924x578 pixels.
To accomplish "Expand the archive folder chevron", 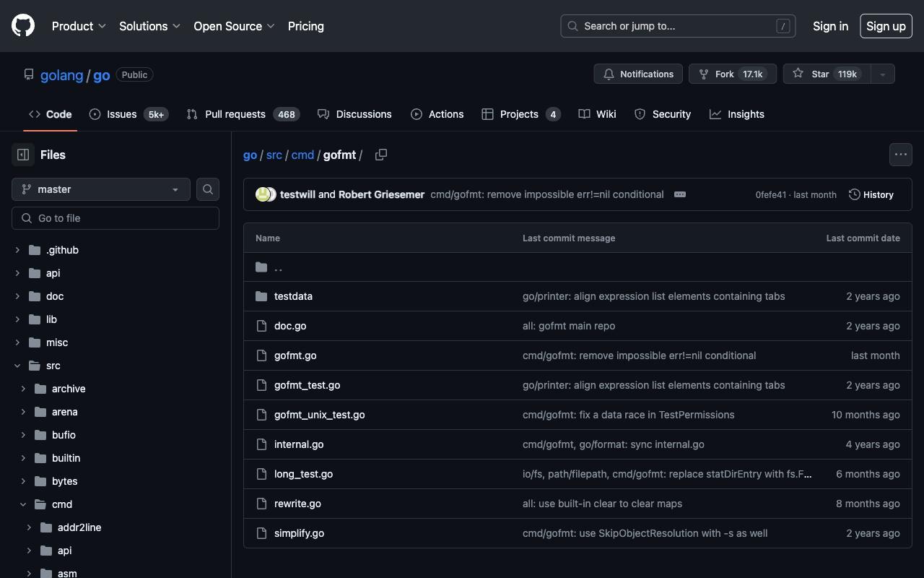I will click(x=23, y=389).
